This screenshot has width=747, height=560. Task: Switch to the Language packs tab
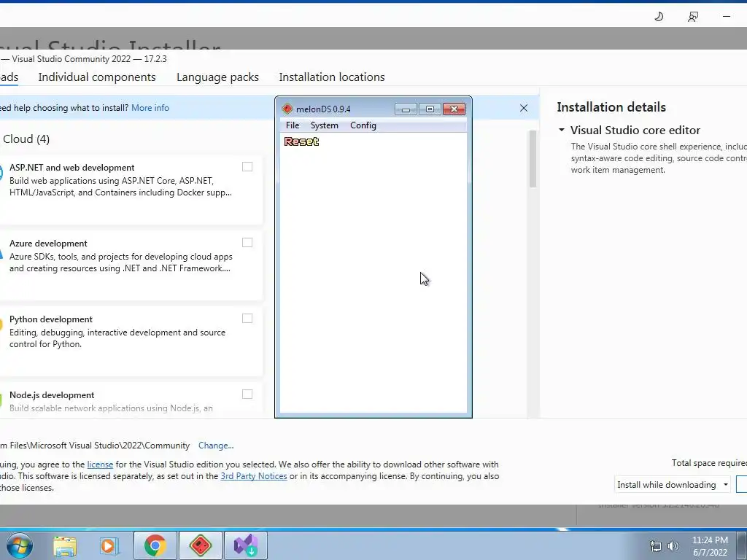(217, 77)
